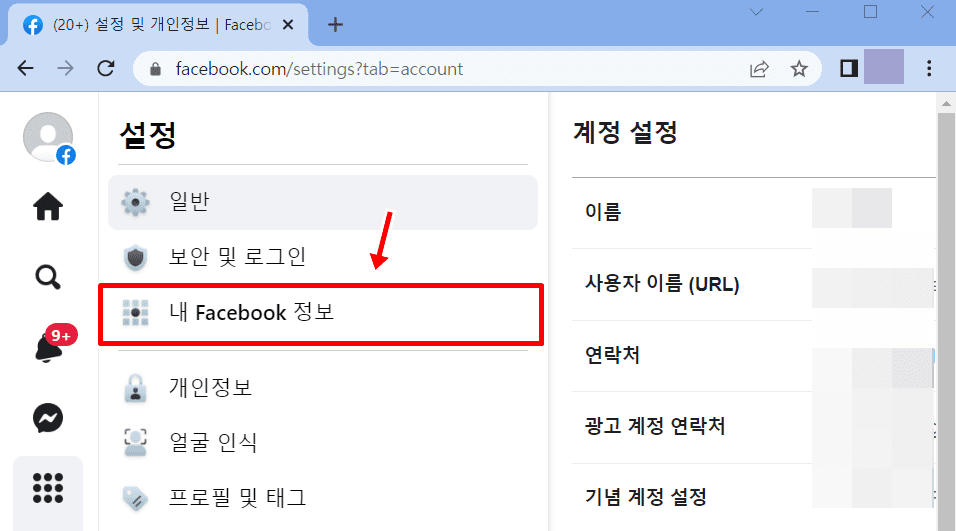
Task: Bookmark this page with the star icon
Action: pyautogui.click(x=799, y=69)
